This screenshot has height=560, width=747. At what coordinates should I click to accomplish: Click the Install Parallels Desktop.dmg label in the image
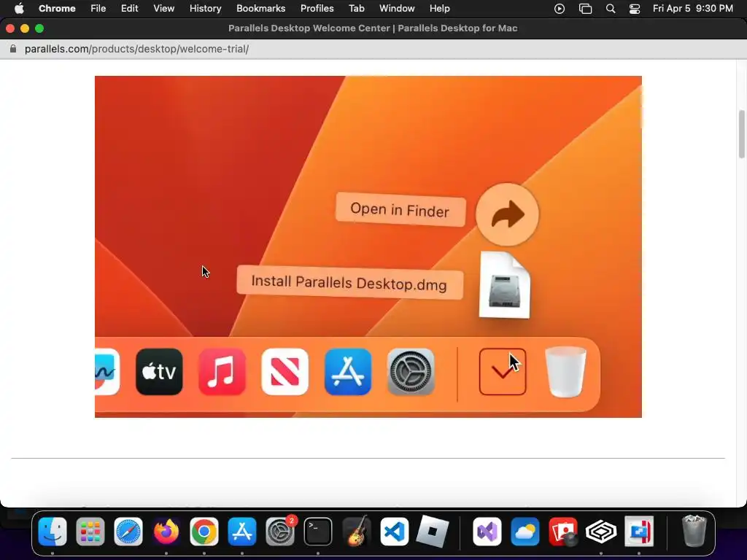pos(349,282)
